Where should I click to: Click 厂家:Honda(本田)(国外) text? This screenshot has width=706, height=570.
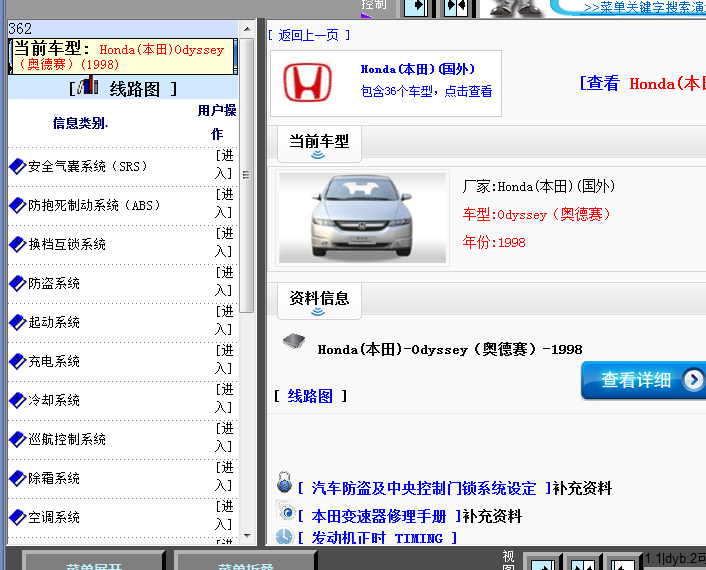click(539, 186)
